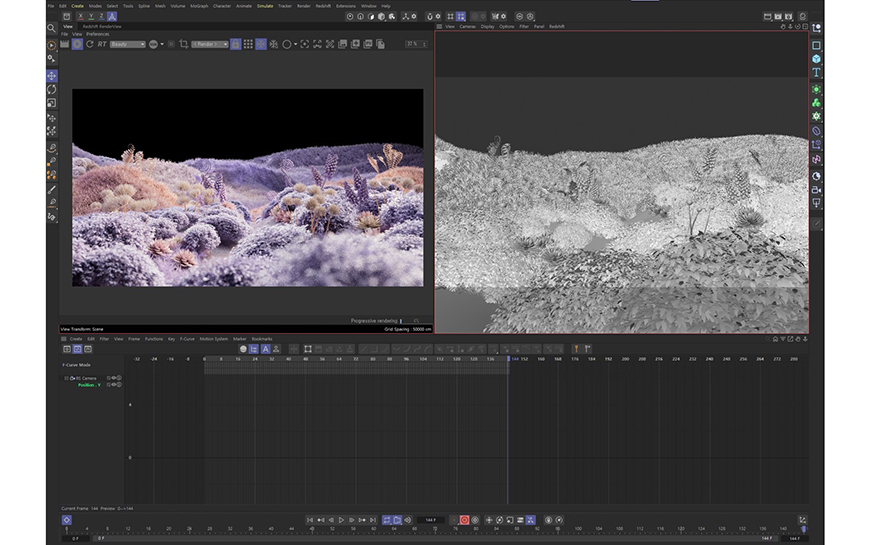Select the Move tool in left toolbar
Screen dimensions: 871x545
coord(52,76)
